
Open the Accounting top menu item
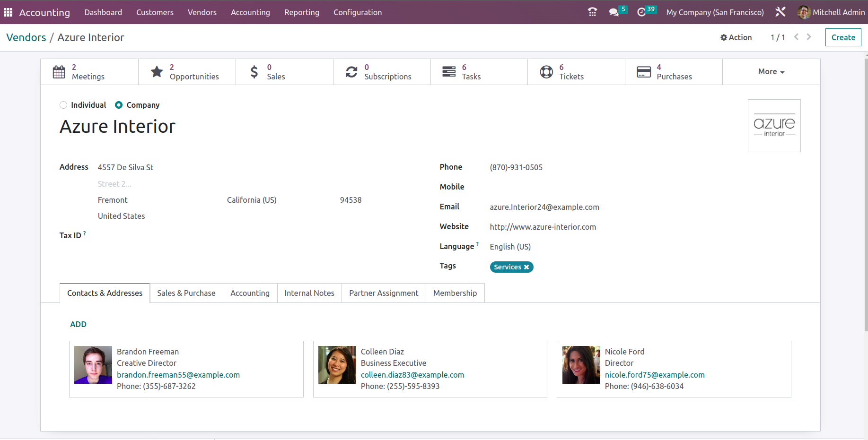250,12
